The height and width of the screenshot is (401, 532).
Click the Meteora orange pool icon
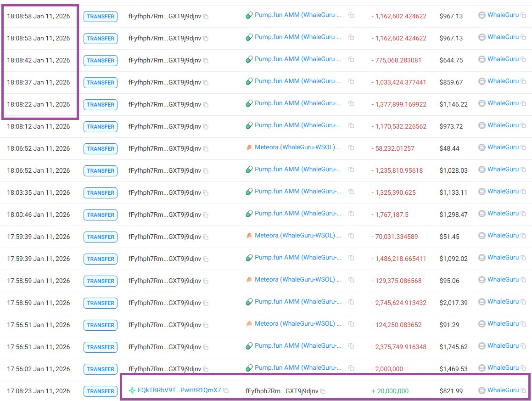coord(249,147)
